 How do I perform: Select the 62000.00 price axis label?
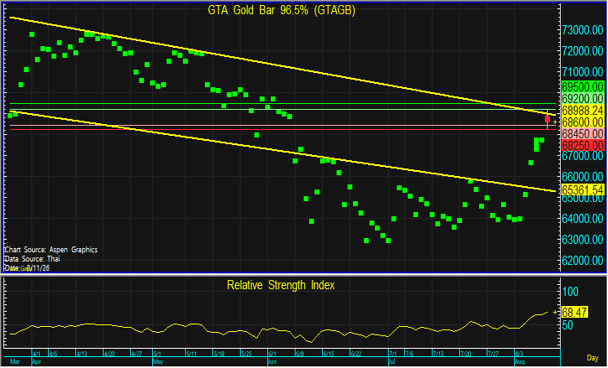coord(583,261)
